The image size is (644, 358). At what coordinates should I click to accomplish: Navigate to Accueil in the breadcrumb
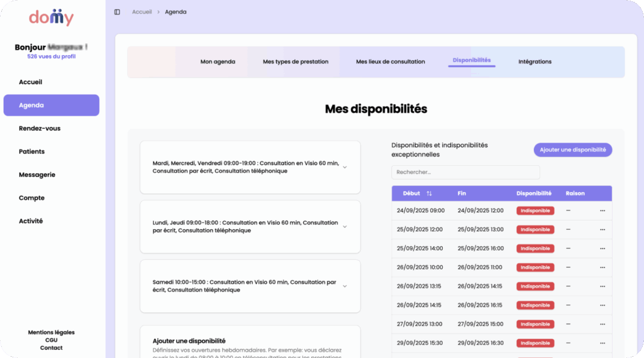[142, 12]
